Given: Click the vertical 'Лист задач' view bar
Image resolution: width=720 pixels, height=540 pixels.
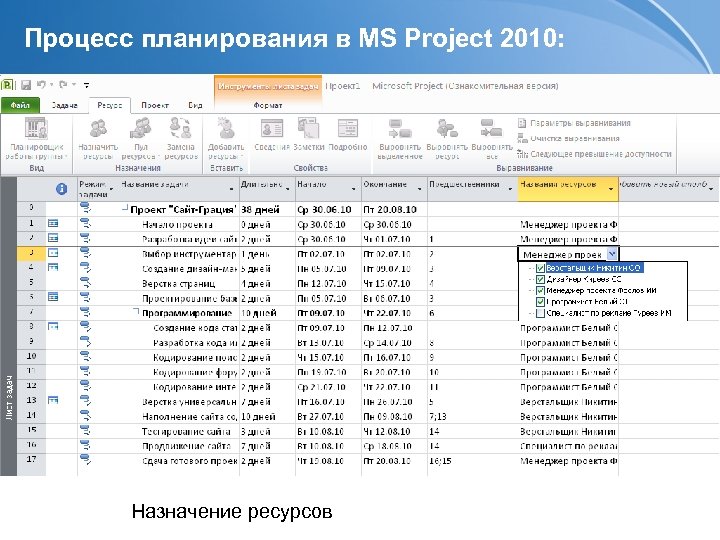Looking at the screenshot, I should pyautogui.click(x=9, y=326).
